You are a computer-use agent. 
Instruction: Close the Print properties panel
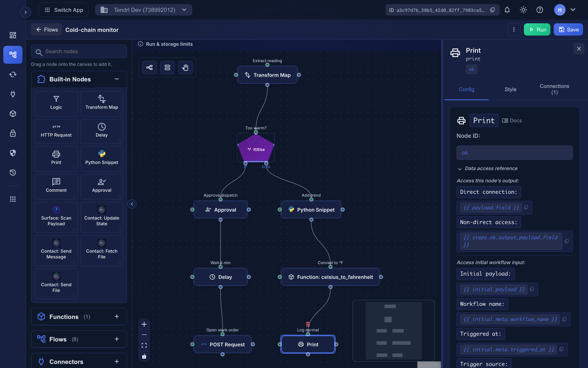579,49
